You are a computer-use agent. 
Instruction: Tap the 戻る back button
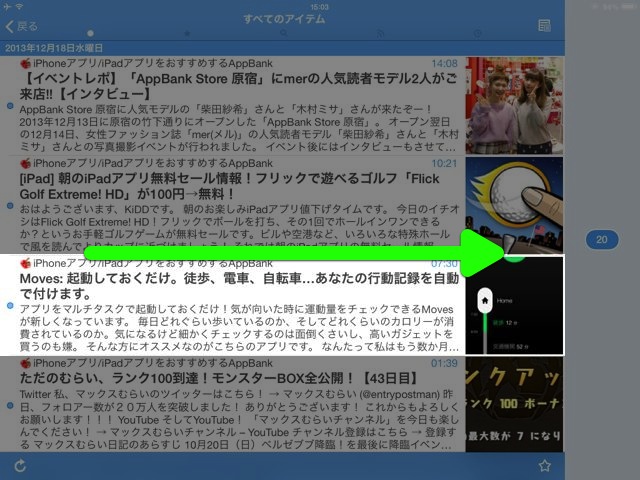pos(22,27)
